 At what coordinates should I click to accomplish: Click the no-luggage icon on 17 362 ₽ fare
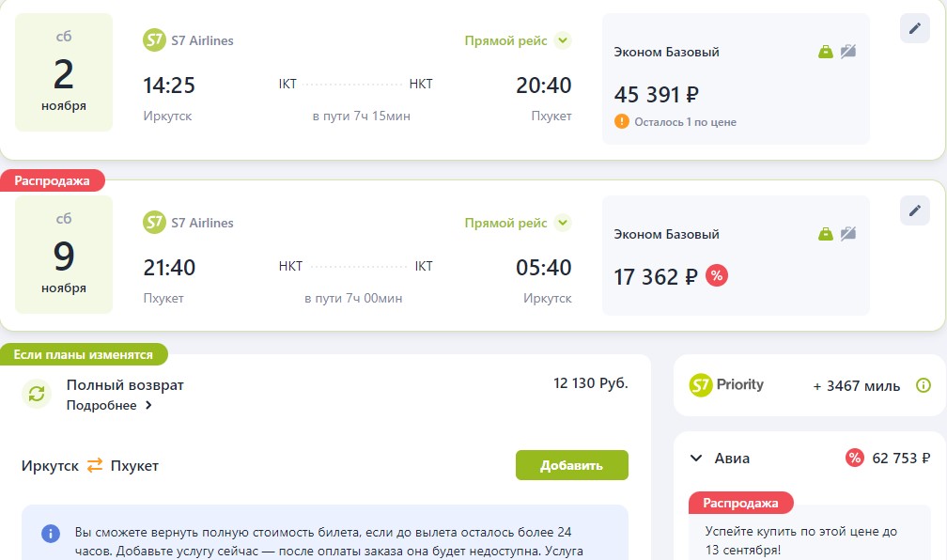pos(848,233)
